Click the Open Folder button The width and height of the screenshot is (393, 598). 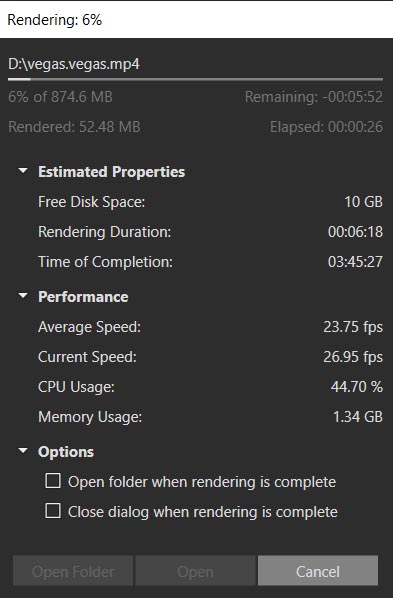73,571
